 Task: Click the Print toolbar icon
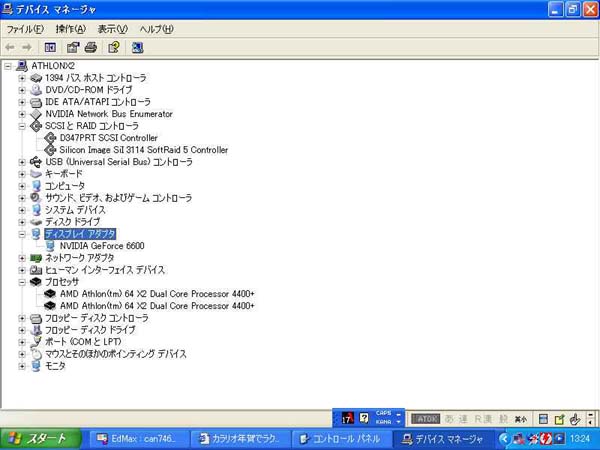(91, 47)
